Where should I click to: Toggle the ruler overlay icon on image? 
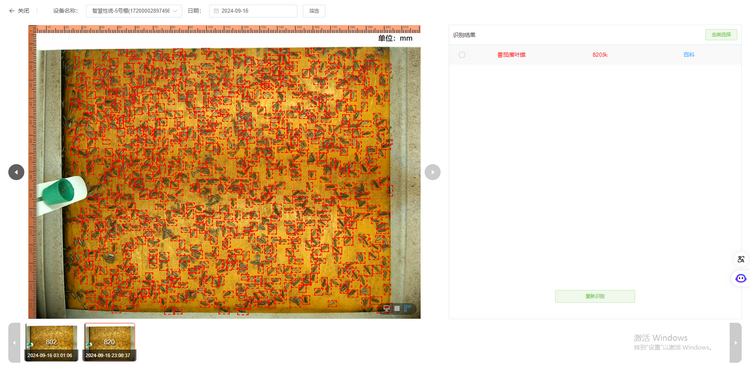point(386,308)
